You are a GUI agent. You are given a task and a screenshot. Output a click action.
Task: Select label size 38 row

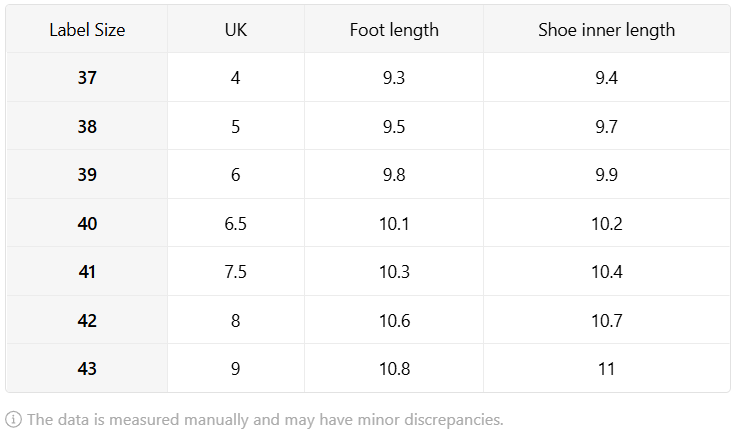[368, 126]
